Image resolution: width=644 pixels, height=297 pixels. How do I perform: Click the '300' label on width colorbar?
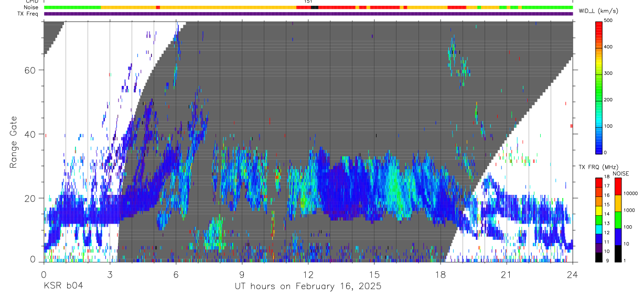tap(609, 73)
